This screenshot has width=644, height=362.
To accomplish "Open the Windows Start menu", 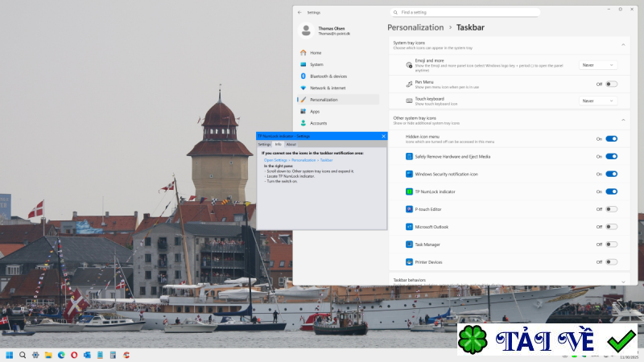I will [10, 355].
